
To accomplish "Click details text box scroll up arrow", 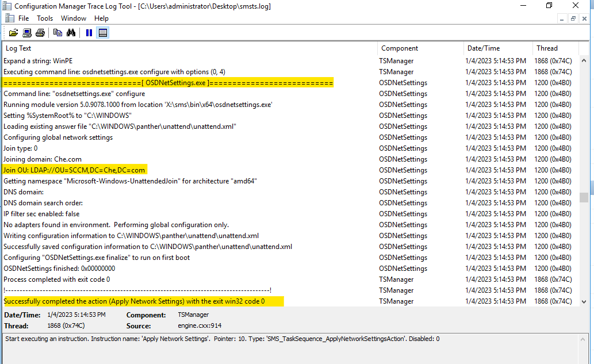I will pos(582,339).
